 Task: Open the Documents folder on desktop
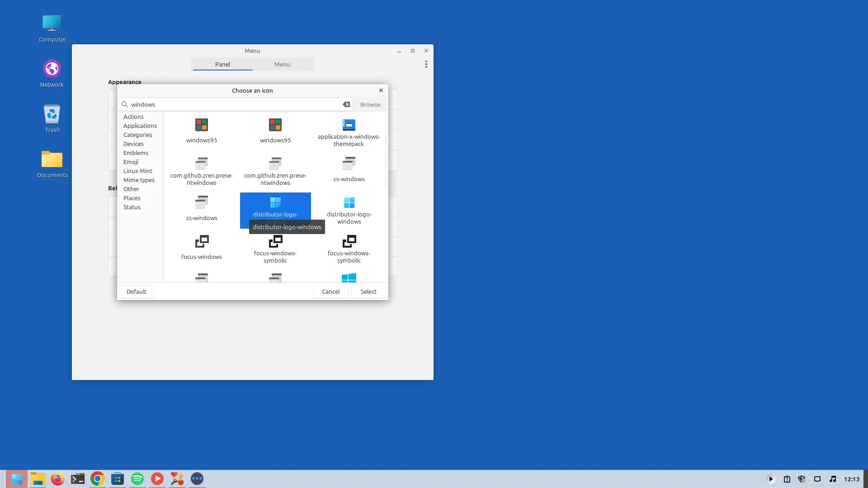(52, 164)
